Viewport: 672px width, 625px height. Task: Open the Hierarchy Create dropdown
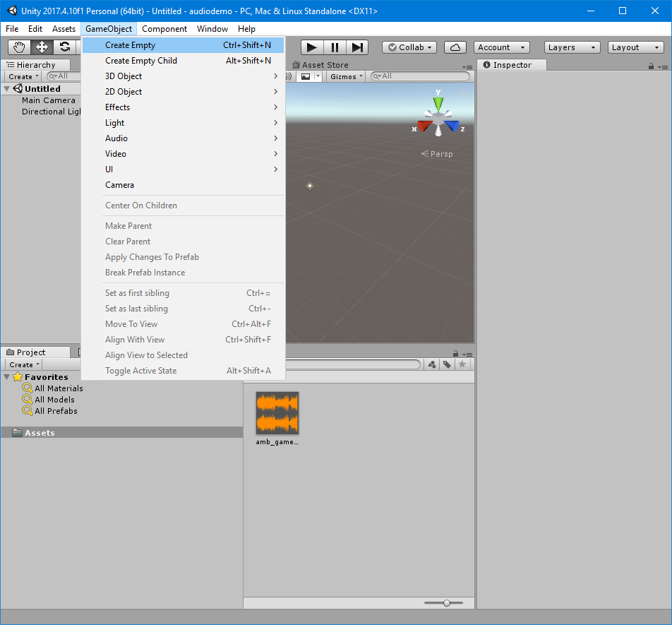(x=23, y=76)
